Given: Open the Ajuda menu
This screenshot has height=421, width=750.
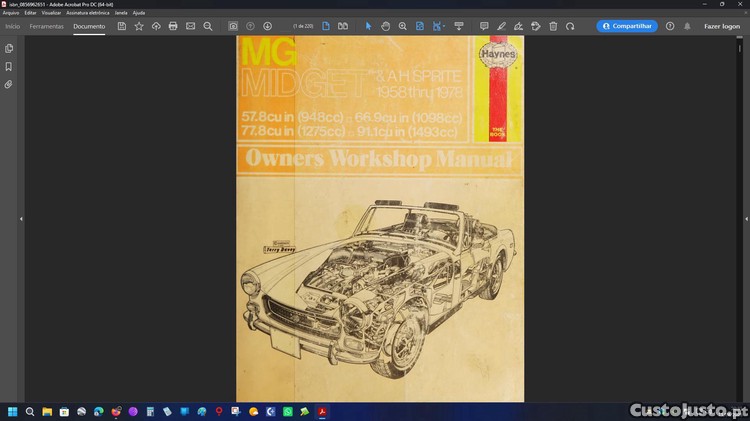Looking at the screenshot, I should tap(139, 13).
